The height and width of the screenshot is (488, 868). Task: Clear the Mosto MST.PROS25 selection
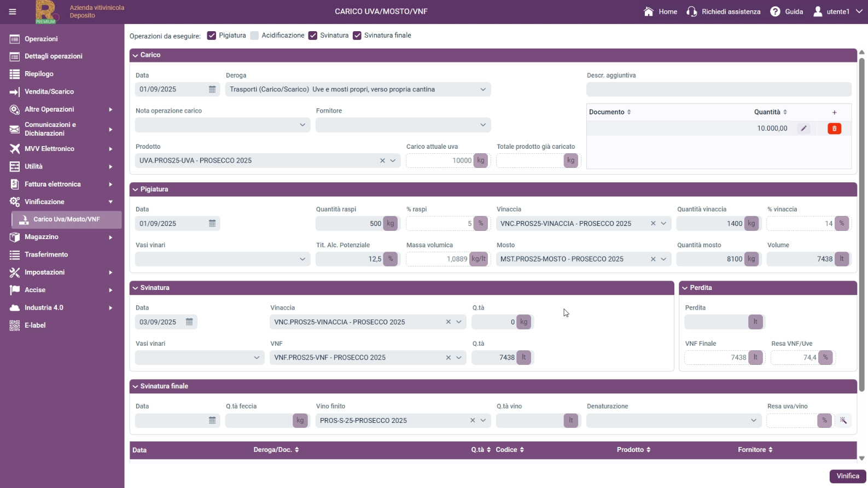pos(653,259)
